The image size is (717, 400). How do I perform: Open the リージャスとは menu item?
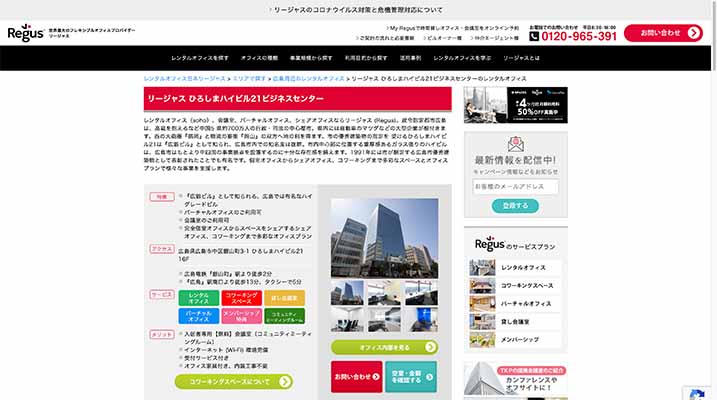tap(521, 58)
